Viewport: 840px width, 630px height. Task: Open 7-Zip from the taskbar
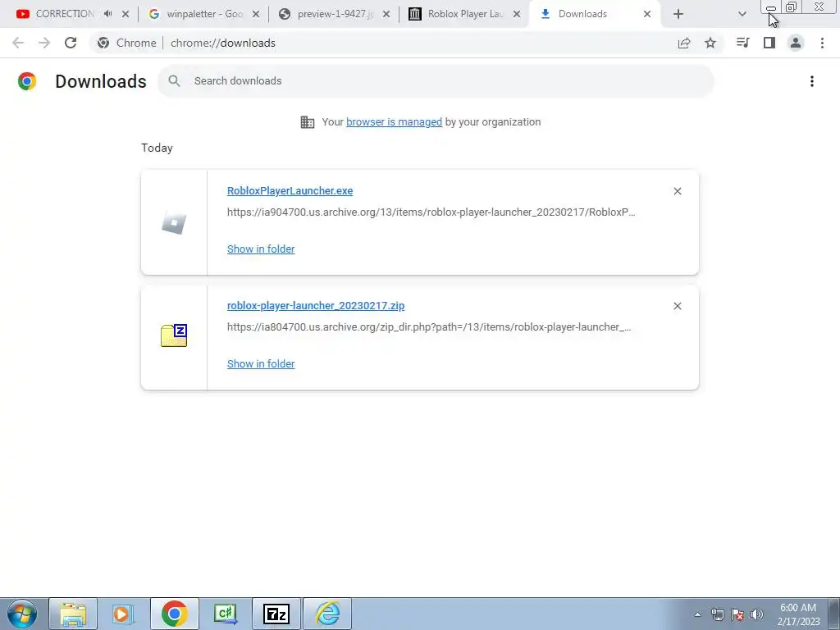(x=276, y=614)
